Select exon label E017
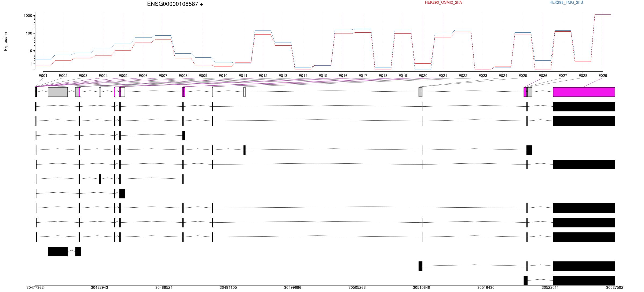 tap(363, 76)
